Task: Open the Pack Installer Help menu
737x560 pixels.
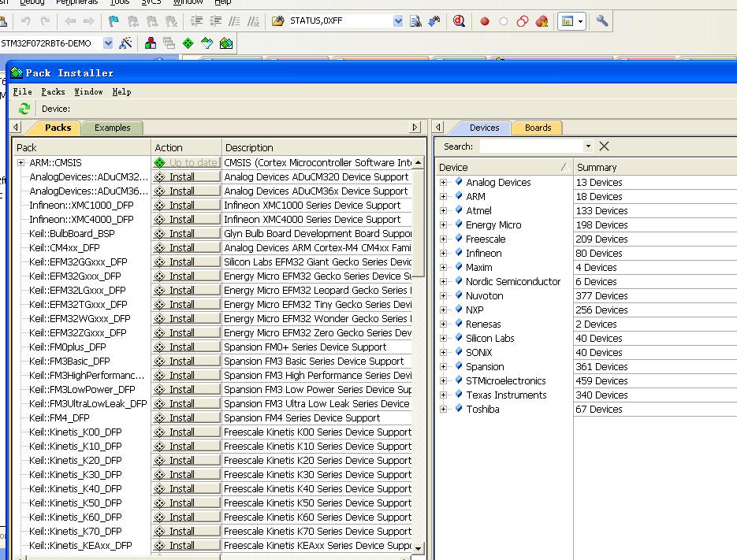Action: (121, 92)
